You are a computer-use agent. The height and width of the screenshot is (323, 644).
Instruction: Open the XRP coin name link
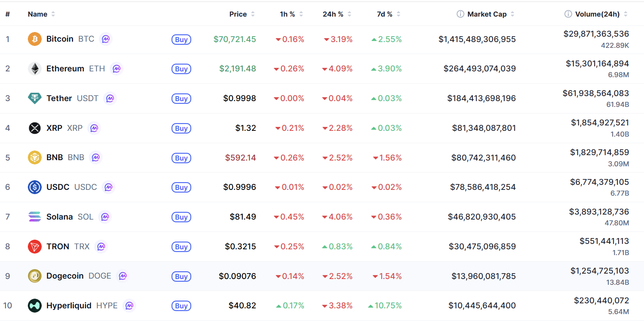[x=54, y=128]
